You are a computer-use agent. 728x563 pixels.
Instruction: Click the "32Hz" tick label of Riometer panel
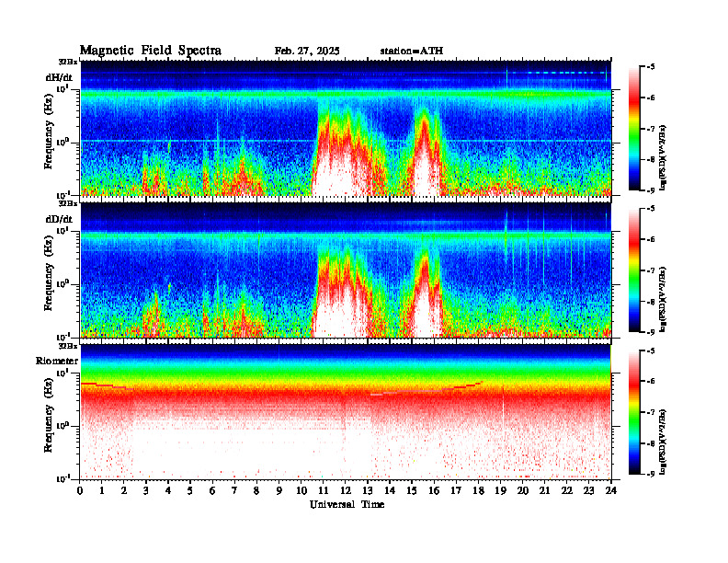pos(68,346)
